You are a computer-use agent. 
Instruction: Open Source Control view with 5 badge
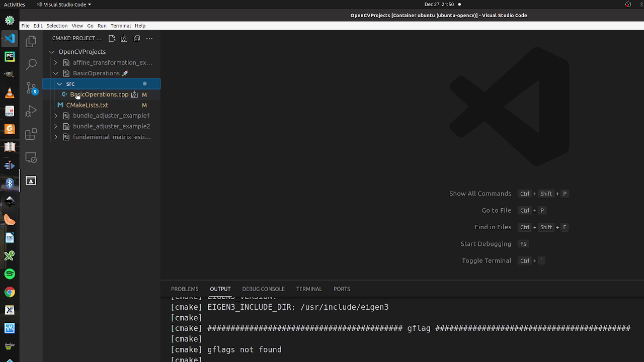tap(31, 88)
